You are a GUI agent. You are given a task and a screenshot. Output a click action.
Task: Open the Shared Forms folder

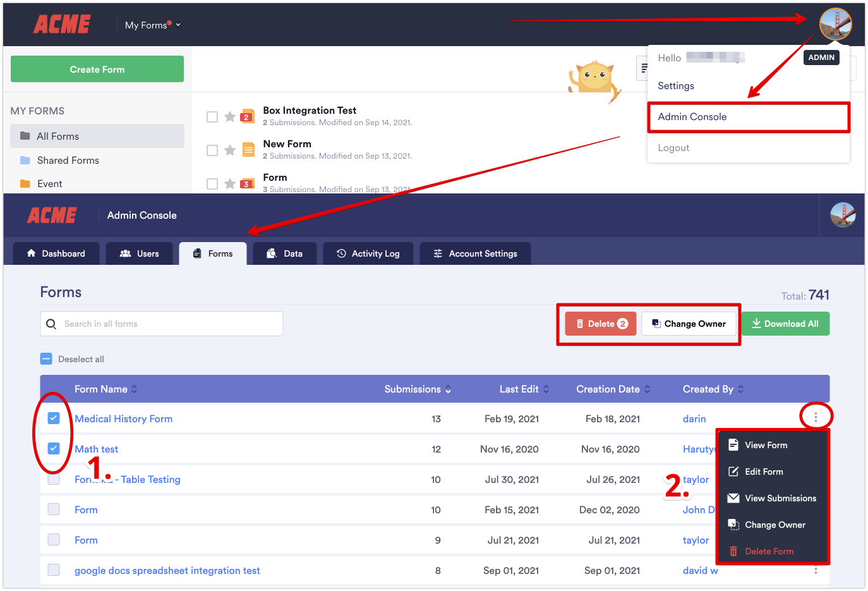[x=68, y=161]
